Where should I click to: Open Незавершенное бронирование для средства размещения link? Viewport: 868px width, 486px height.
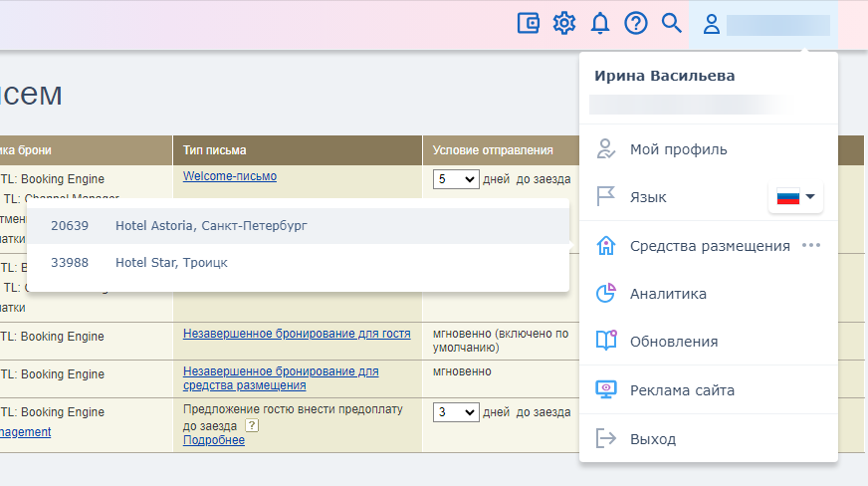point(281,378)
